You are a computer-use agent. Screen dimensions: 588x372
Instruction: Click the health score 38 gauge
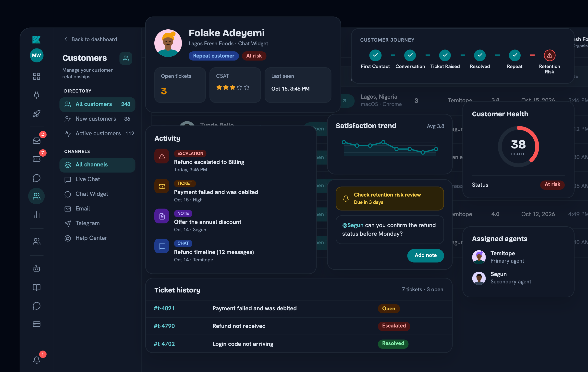[x=518, y=147]
